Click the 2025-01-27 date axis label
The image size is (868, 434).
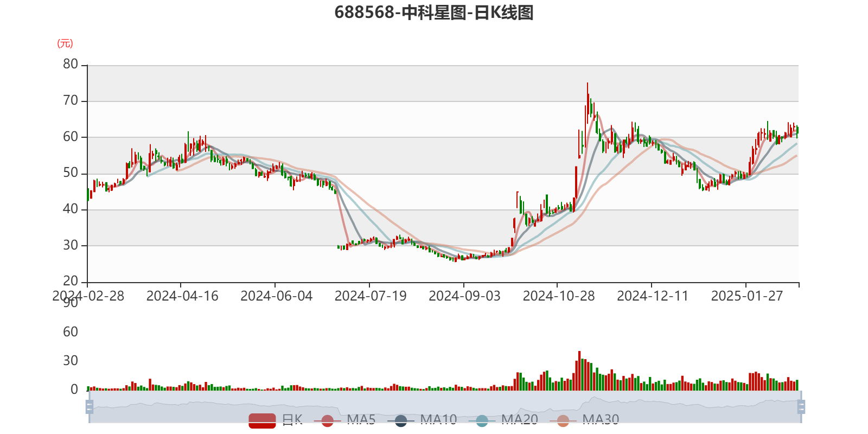tap(747, 296)
